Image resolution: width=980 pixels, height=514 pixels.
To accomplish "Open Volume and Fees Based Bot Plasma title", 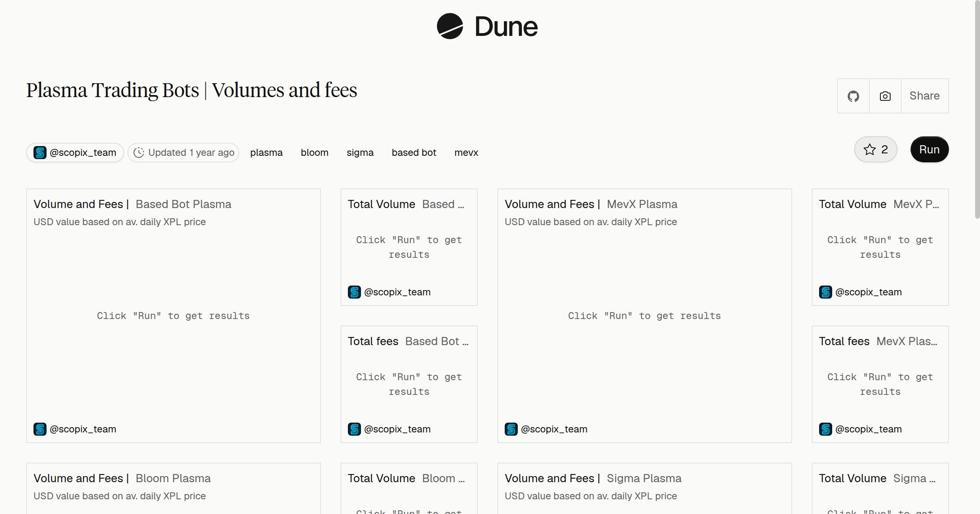I will [x=132, y=204].
